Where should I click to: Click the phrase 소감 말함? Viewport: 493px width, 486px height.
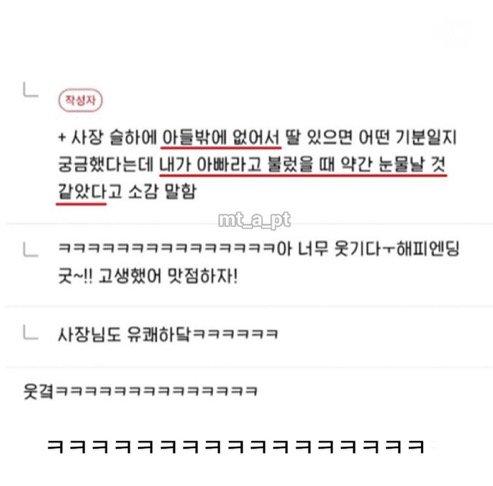[x=162, y=192]
